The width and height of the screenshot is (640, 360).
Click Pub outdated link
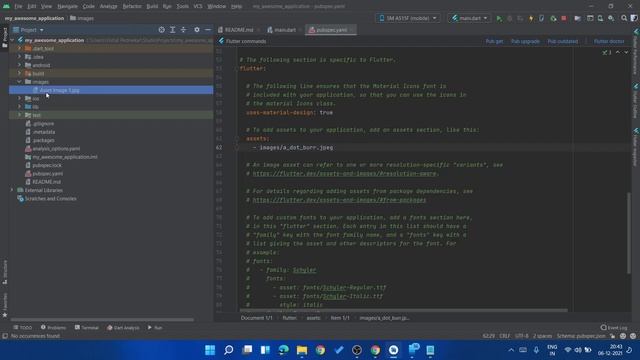pyautogui.click(x=562, y=41)
